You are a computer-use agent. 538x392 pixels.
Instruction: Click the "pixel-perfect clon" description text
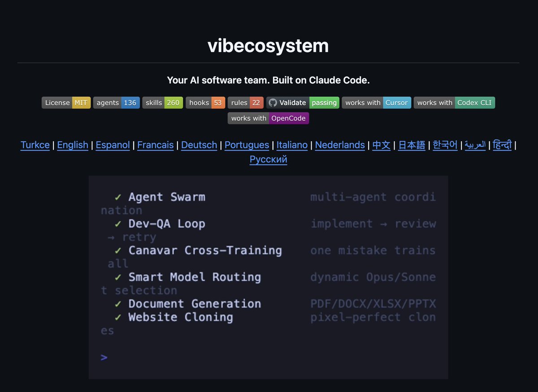373,317
